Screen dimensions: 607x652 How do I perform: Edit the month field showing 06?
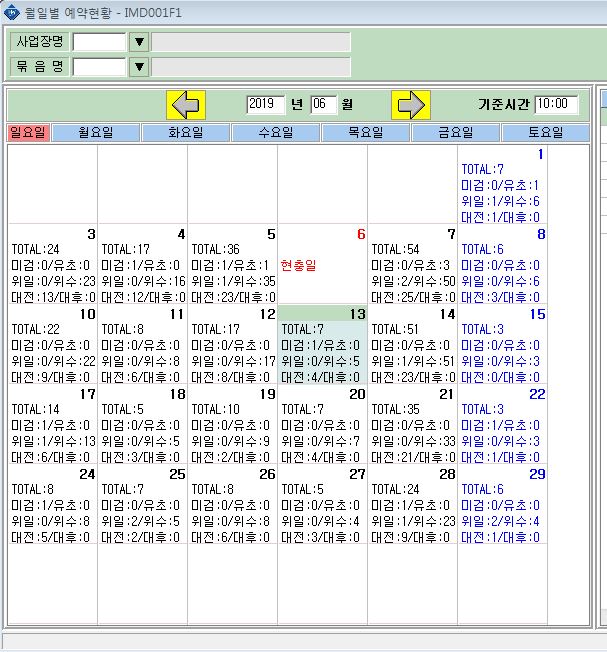(323, 104)
